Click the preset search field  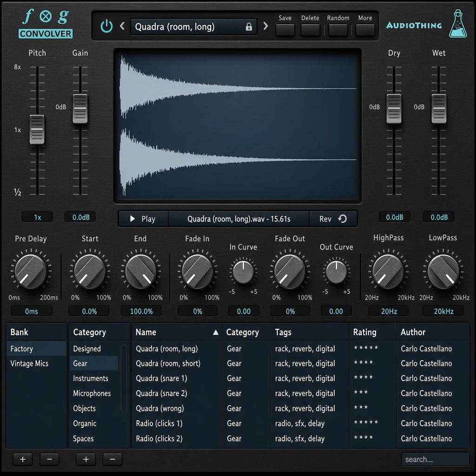435,459
